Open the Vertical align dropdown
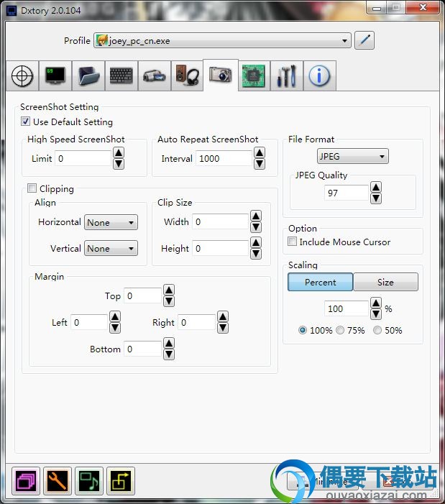The height and width of the screenshot is (504, 445). 111,248
